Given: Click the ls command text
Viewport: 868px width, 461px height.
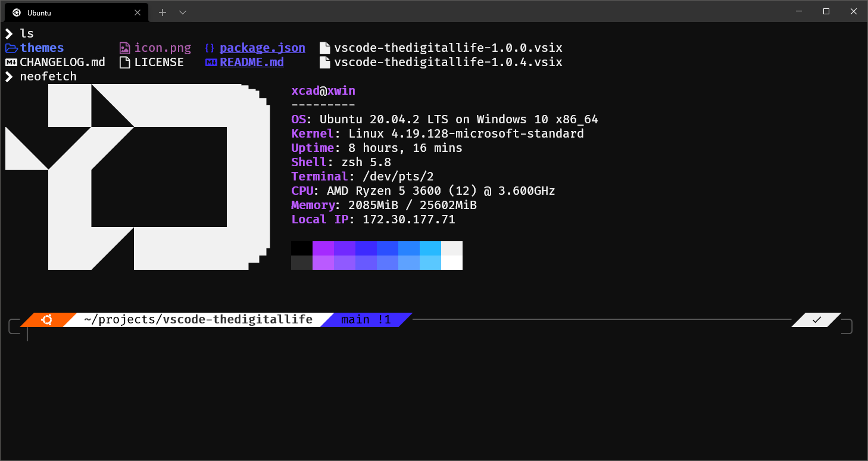Looking at the screenshot, I should 27,33.
